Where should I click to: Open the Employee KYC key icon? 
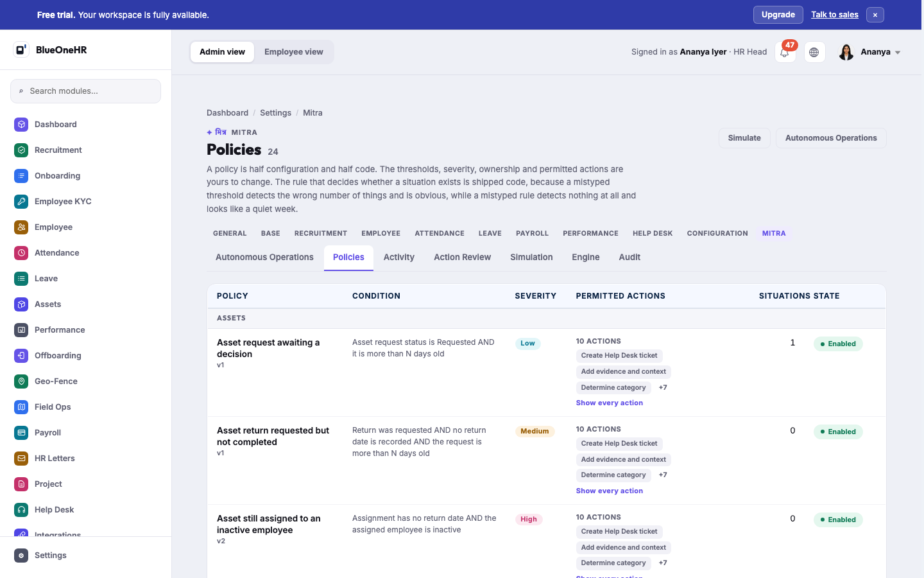21,202
